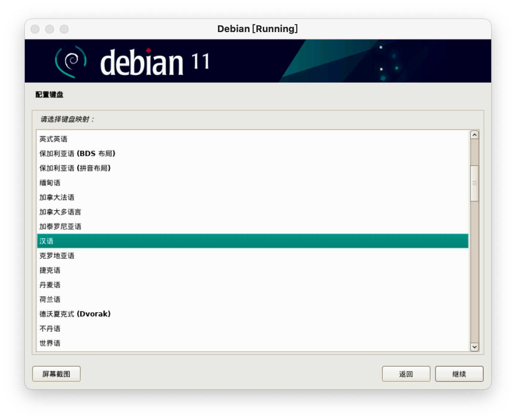Close the Debian VM window
This screenshot has height=420, width=516.
click(35, 29)
